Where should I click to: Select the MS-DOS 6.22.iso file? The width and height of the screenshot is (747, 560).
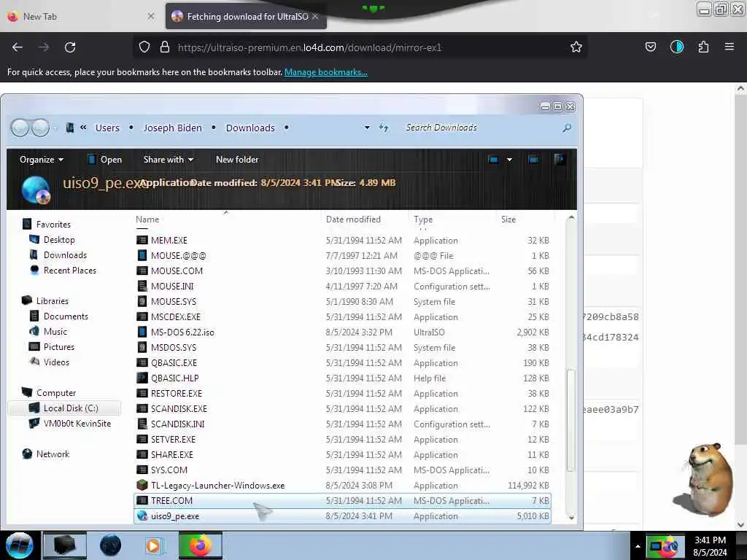[342, 332]
